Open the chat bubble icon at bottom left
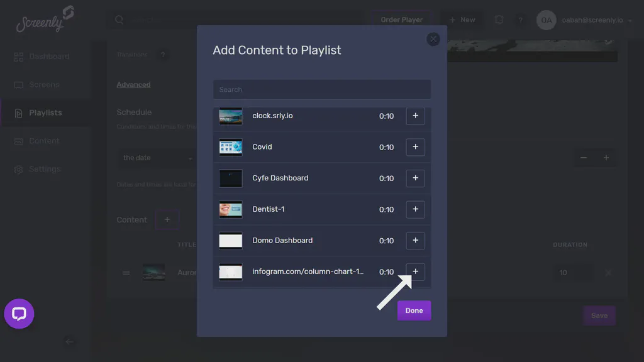 19,314
